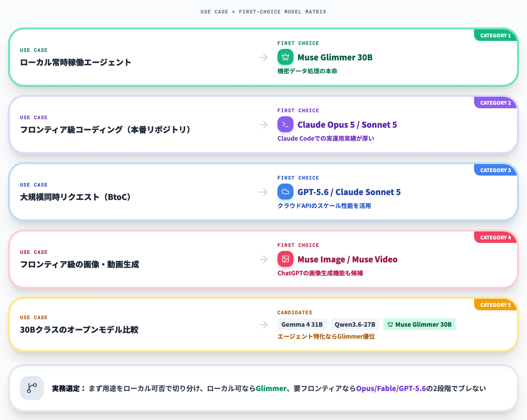Click the terminal prompt icon beside Claude Opus 5
Screen dimensions: 527x420
pos(285,124)
